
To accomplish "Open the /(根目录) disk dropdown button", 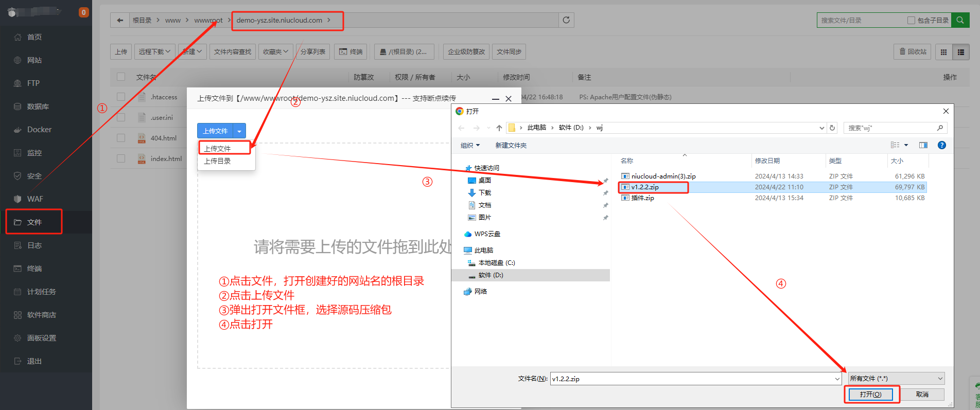I will click(404, 51).
